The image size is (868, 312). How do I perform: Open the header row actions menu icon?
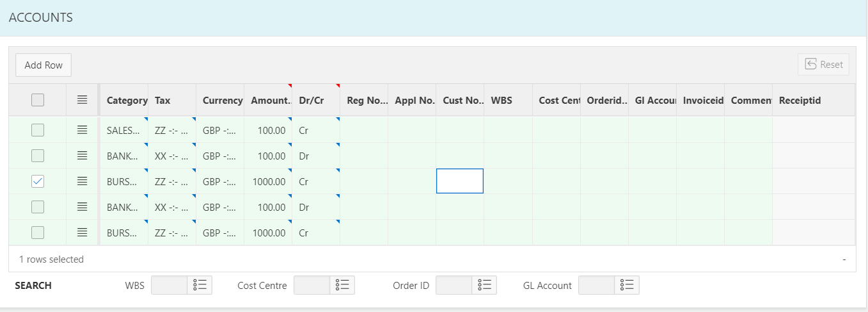[x=82, y=100]
